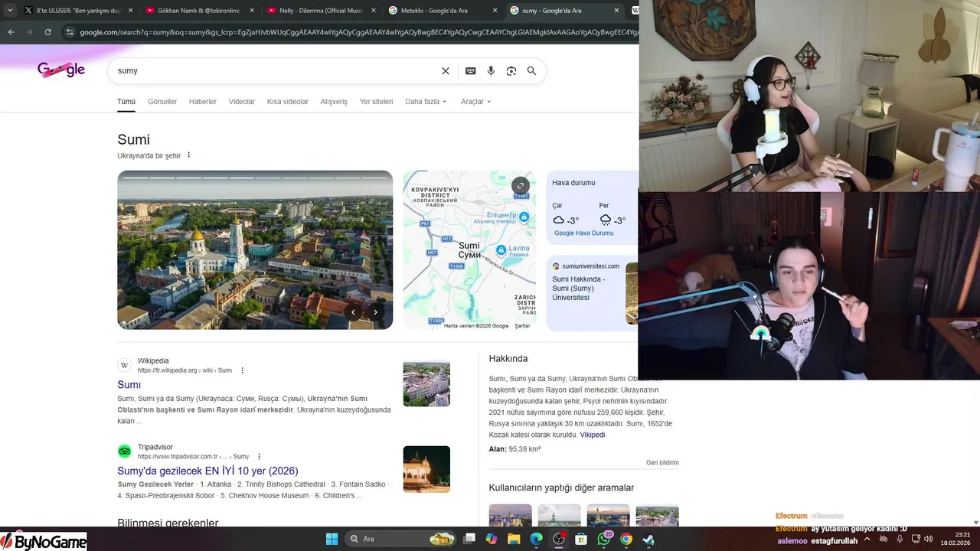Go back to the previous page
Viewport: 980px width, 551px height.
click(11, 32)
